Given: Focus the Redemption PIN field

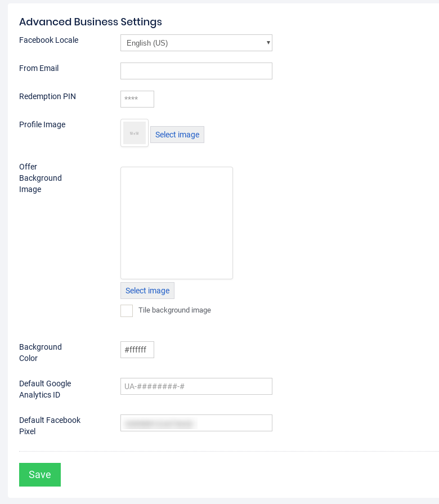Looking at the screenshot, I should 137,99.
